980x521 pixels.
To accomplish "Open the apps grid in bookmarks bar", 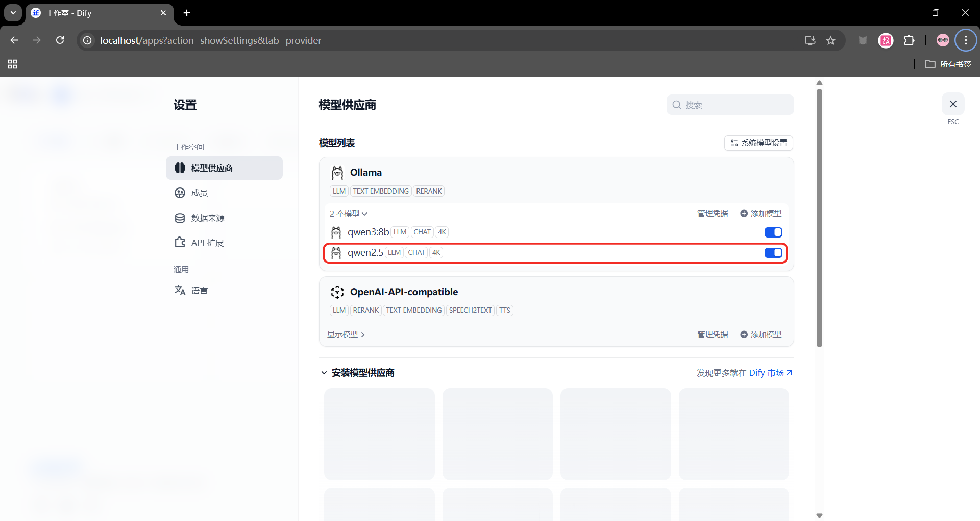I will pyautogui.click(x=13, y=64).
